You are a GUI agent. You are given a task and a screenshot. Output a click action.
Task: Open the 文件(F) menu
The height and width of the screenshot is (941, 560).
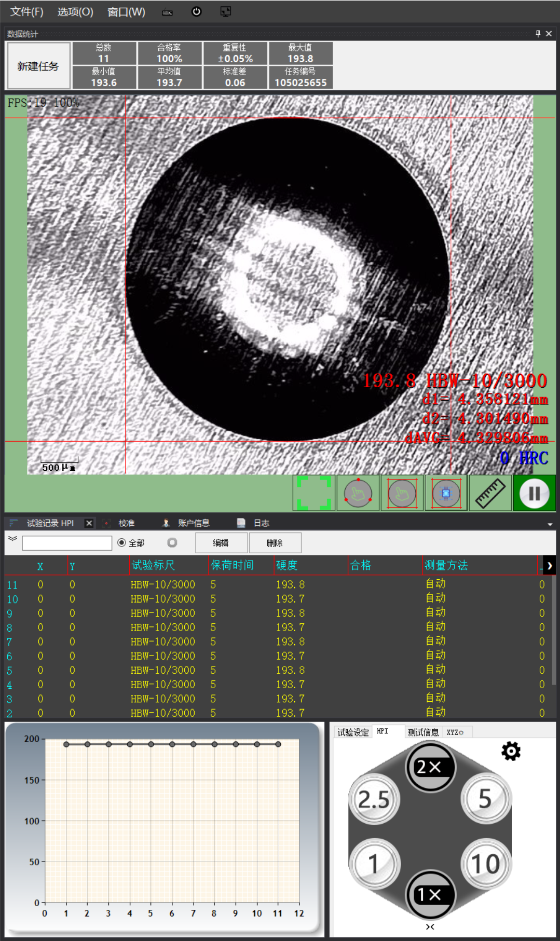click(x=27, y=11)
